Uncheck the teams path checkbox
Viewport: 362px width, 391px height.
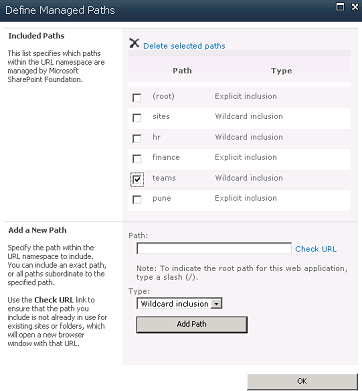[x=137, y=179]
